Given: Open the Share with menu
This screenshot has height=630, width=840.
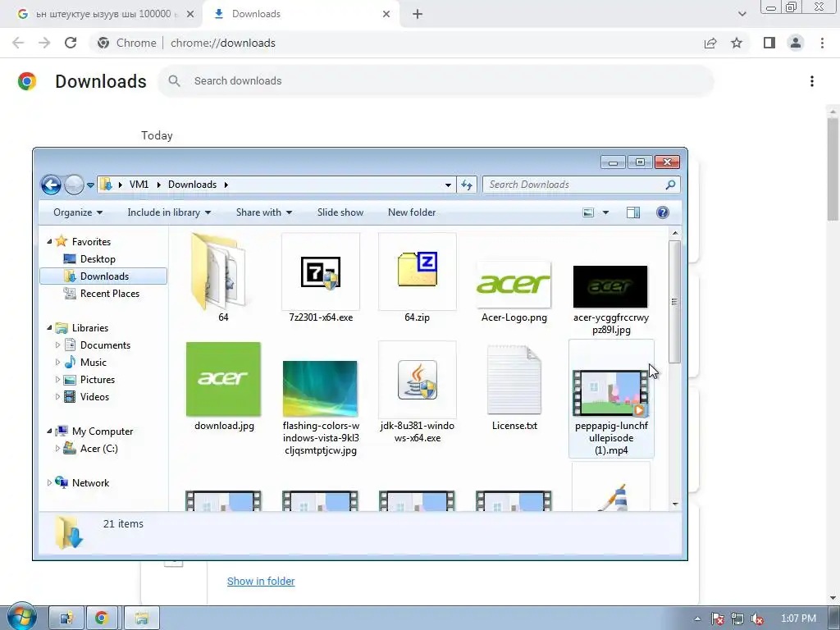Looking at the screenshot, I should click(264, 212).
